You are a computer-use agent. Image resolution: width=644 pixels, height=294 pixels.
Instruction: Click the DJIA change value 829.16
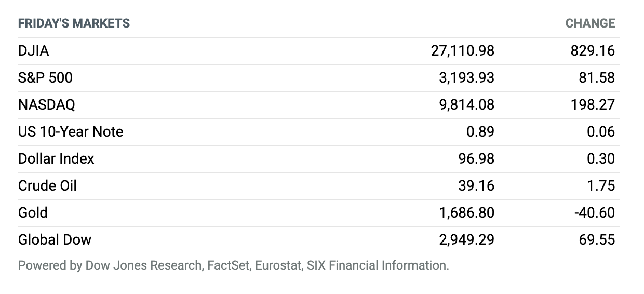[591, 51]
